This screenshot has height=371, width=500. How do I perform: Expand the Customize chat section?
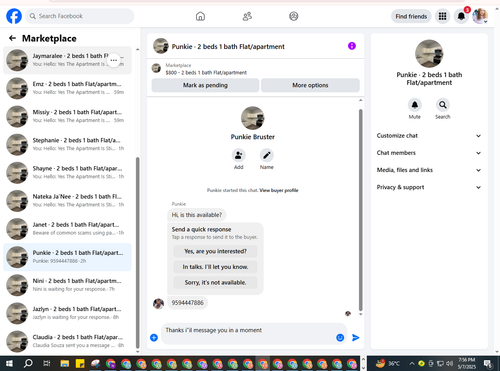click(429, 136)
